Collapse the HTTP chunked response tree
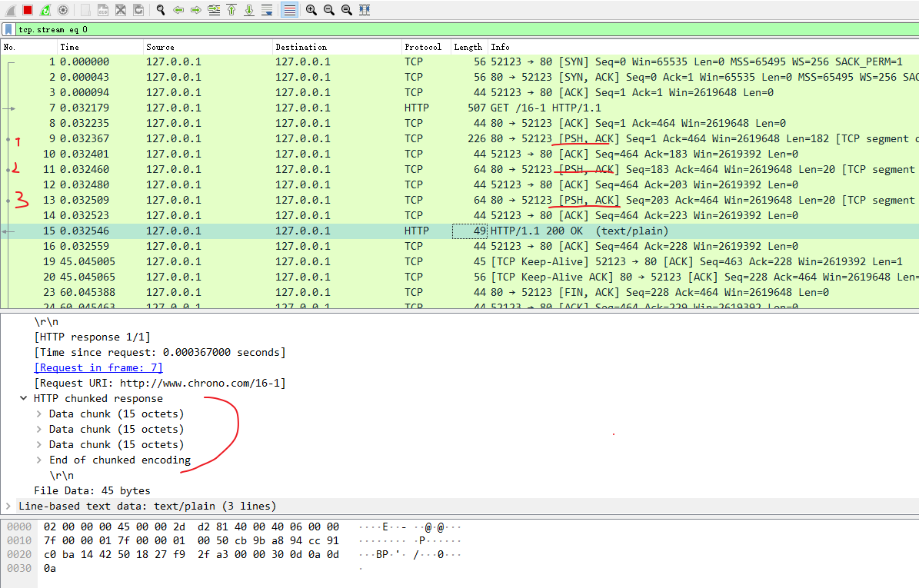Image resolution: width=919 pixels, height=588 pixels. (24, 398)
